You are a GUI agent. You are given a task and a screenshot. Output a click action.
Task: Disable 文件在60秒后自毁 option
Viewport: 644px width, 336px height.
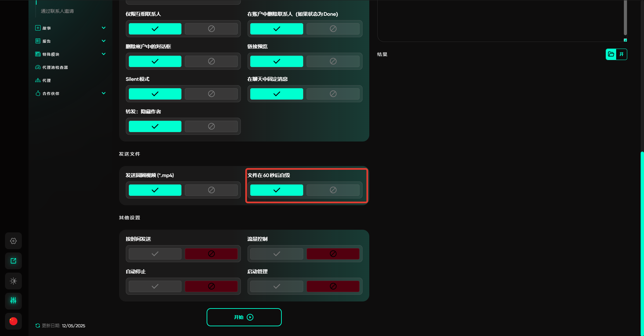tap(333, 190)
